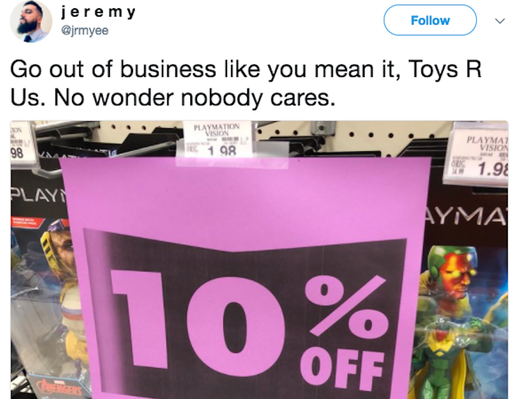Open the tweet options chevron menu
The width and height of the screenshot is (532, 399).
coord(499,21)
